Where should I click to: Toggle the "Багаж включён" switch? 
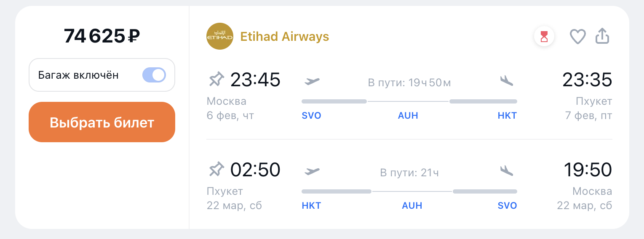154,75
